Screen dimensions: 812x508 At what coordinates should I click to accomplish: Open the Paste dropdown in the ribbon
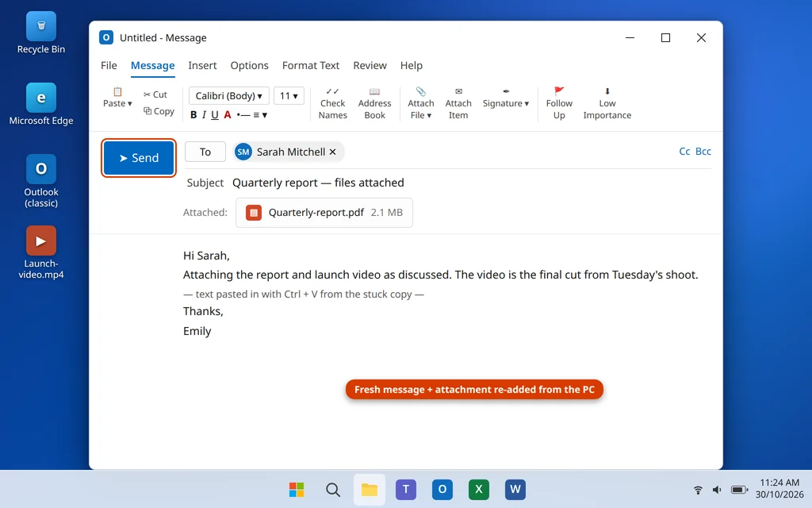117,98
